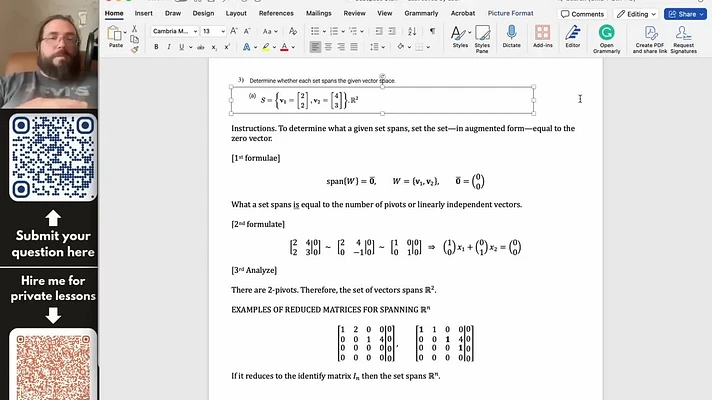Open the font name dropdown
The height and width of the screenshot is (400, 712).
195,31
